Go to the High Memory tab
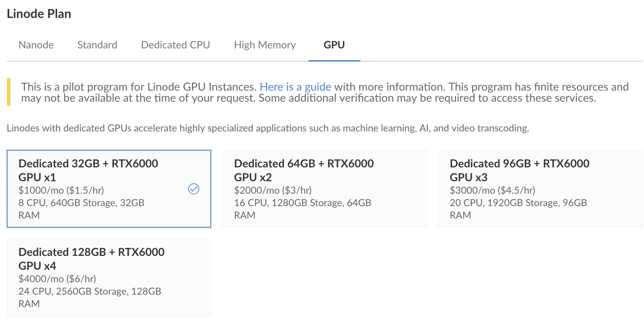Viewport: 644px width, 323px height. click(265, 45)
